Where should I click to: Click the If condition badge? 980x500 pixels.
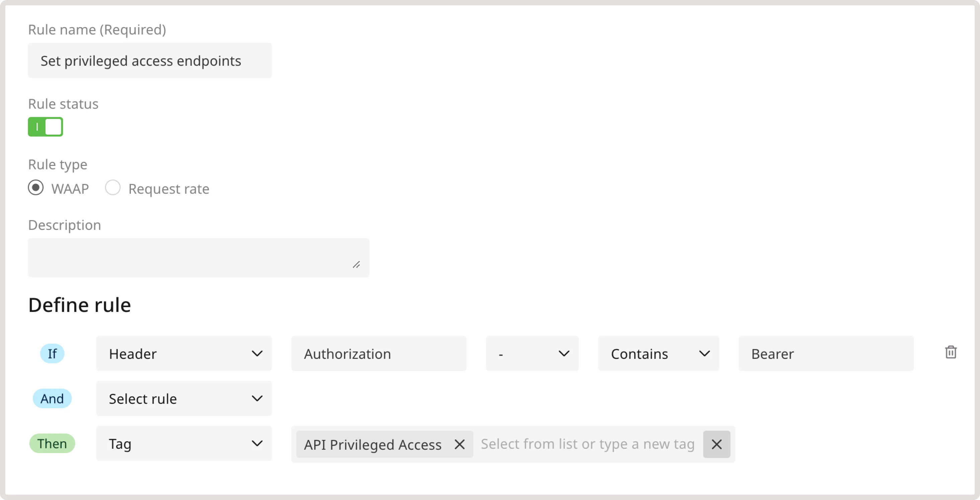(x=52, y=354)
